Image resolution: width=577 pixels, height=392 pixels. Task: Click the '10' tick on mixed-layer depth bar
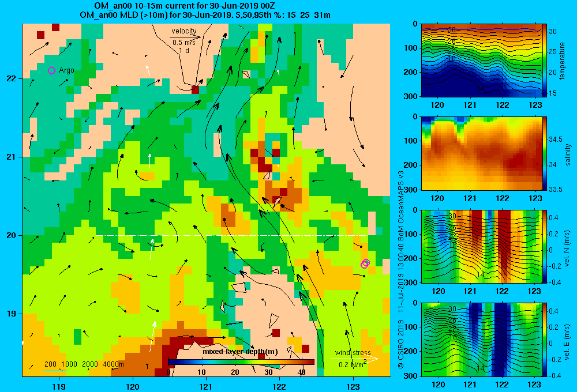[x=201, y=372]
